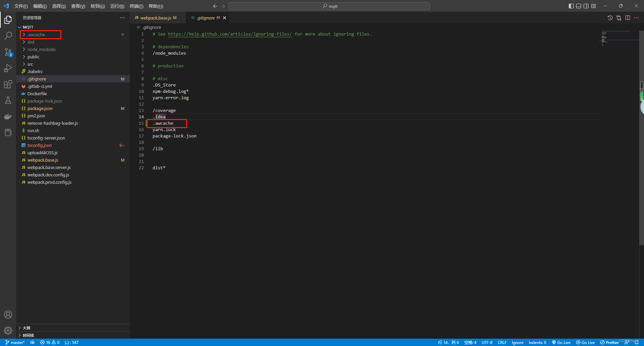Toggle Prettier in the status bar
Image resolution: width=644 pixels, height=346 pixels.
pyautogui.click(x=609, y=342)
